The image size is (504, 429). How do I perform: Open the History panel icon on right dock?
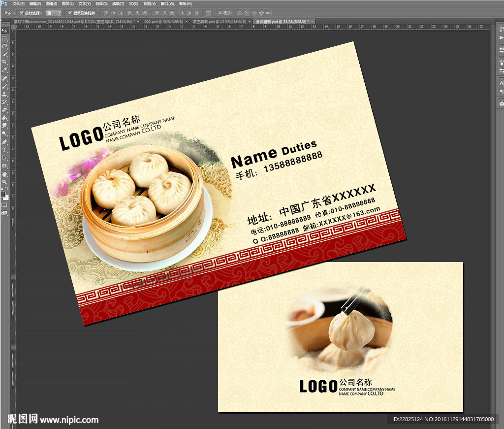click(x=501, y=29)
